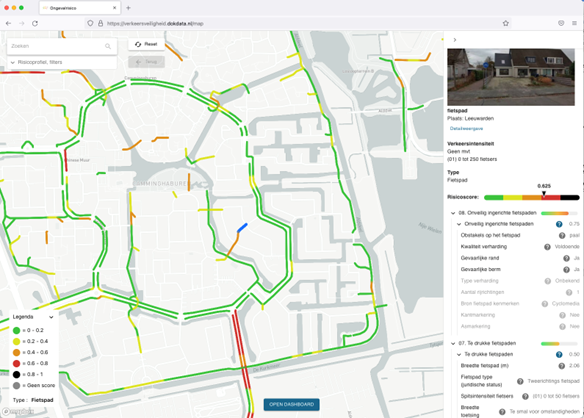584x418 pixels.
Task: Click 'Geen mvt' text
Action: (457, 152)
